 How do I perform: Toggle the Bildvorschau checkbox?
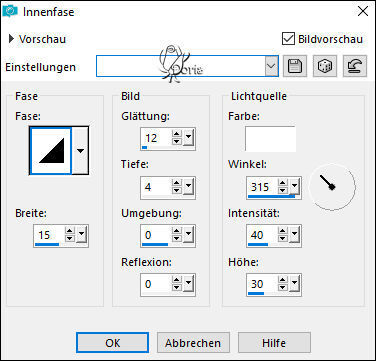[288, 38]
